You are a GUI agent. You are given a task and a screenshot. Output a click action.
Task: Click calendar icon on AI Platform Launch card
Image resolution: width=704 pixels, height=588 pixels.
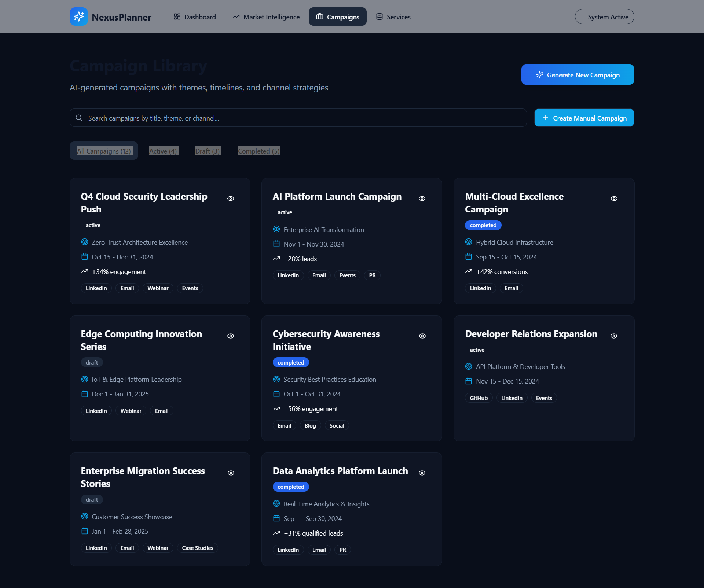pyautogui.click(x=276, y=244)
